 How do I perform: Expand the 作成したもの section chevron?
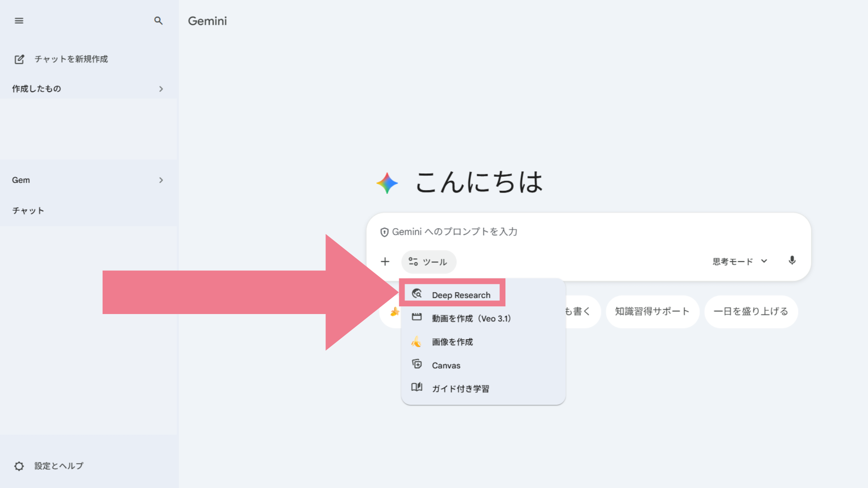point(161,89)
